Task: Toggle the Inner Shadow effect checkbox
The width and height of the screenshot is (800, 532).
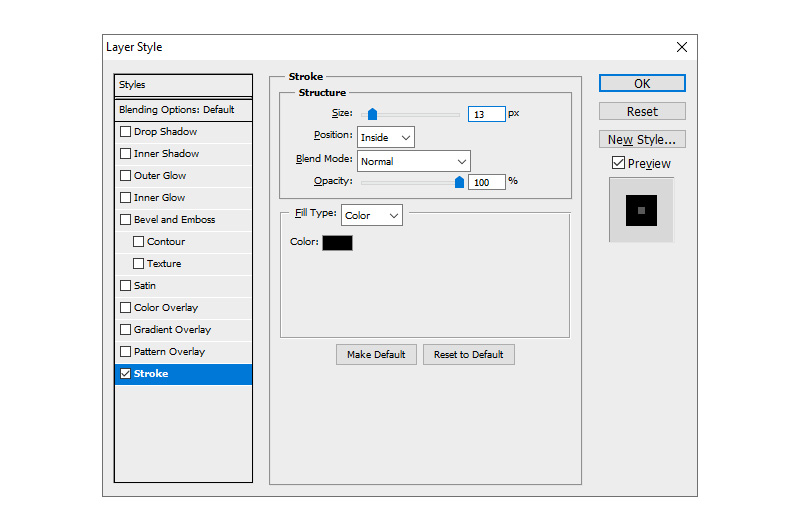Action: click(125, 154)
